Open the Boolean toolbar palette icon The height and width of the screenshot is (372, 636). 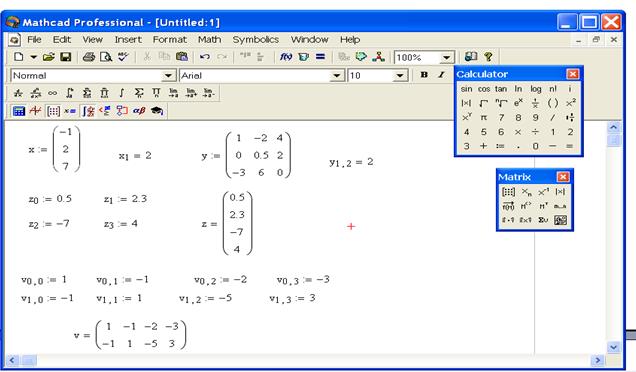click(105, 111)
